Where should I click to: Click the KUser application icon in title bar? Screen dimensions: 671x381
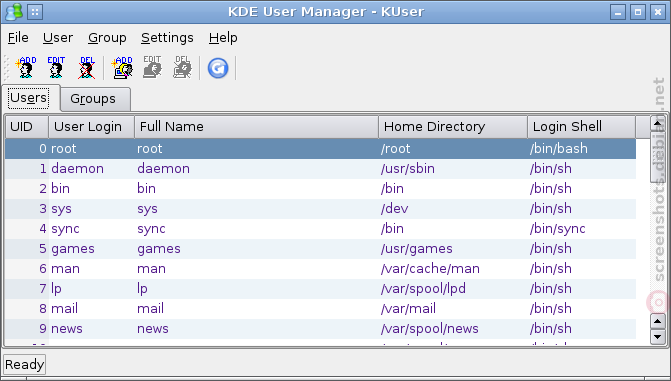point(14,12)
